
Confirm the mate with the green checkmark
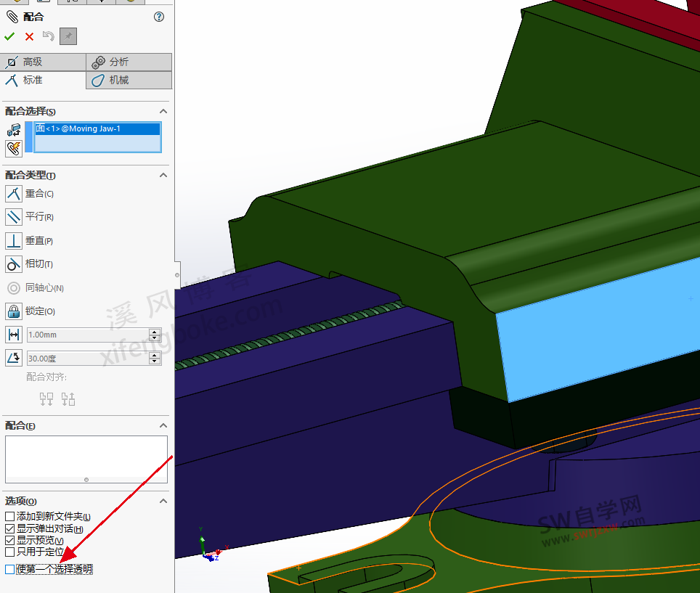9,36
